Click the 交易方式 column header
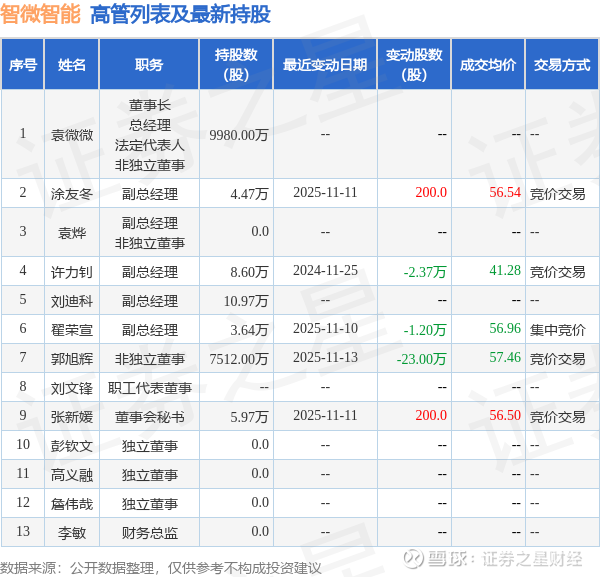Screen dimensions: 600x577 pyautogui.click(x=562, y=64)
